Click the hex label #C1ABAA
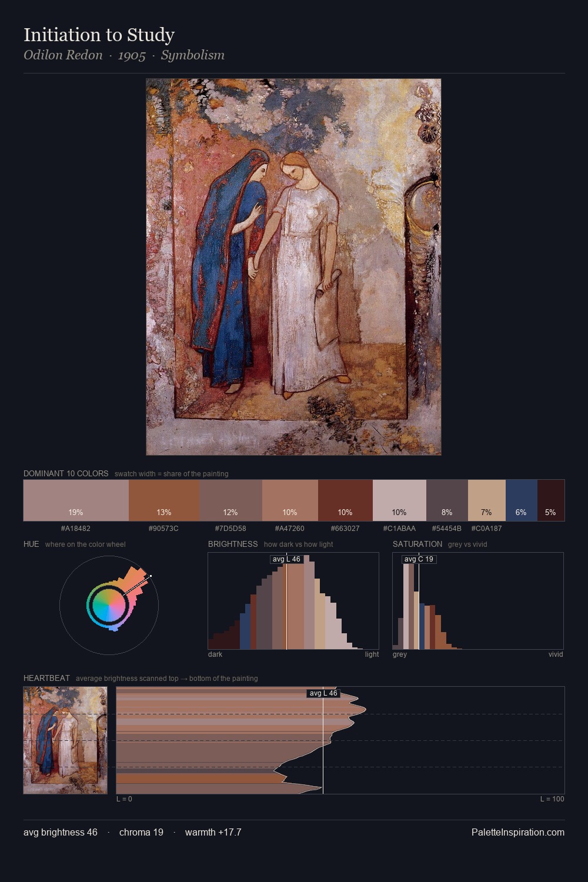 399,529
